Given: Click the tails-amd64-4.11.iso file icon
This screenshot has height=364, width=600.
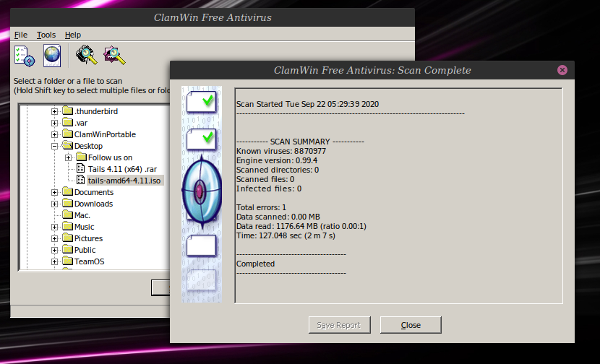Looking at the screenshot, I should coord(81,180).
